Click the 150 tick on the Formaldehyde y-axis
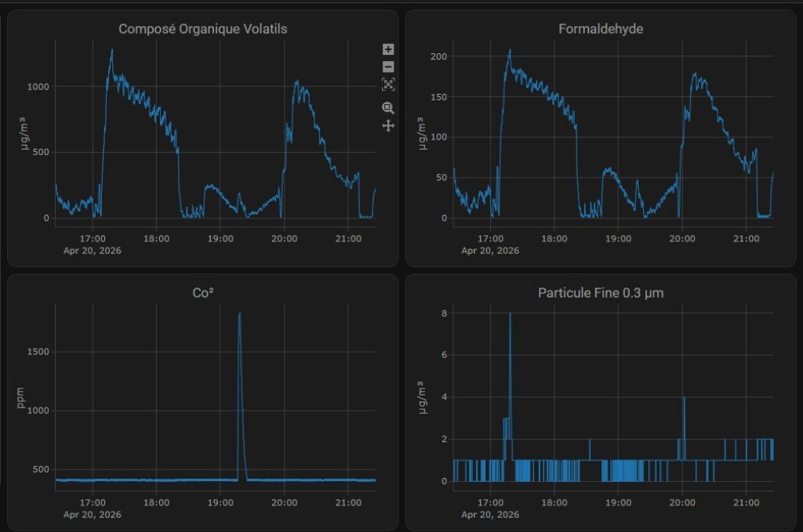This screenshot has width=803, height=532. click(438, 96)
